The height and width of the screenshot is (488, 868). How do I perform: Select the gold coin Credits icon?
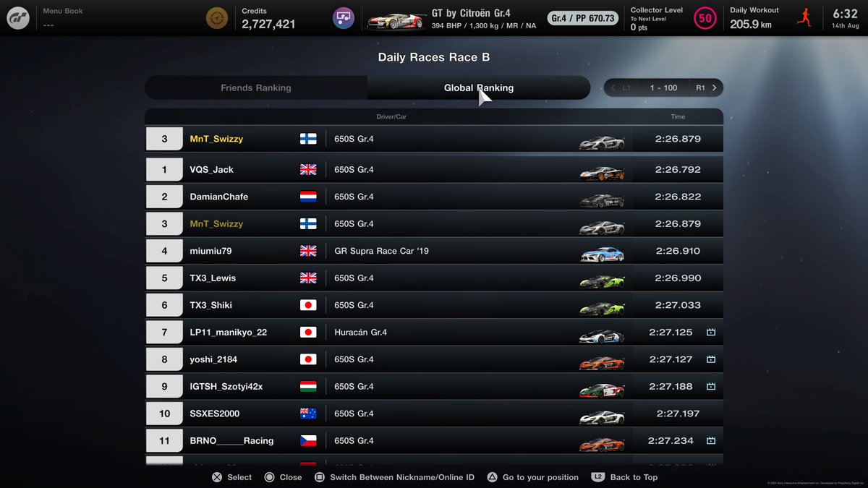point(217,17)
